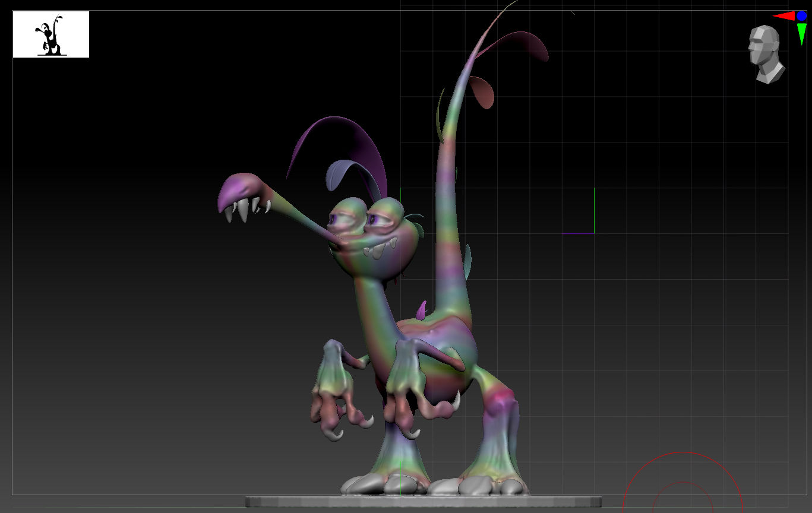
Task: Click the white silhouette preview thumbnail
Action: point(51,34)
